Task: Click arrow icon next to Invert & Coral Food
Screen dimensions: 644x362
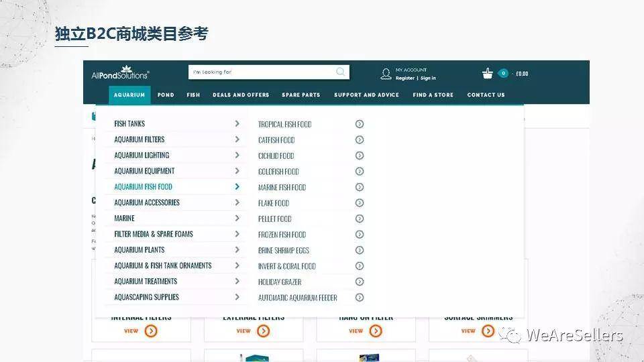Action: tap(360, 266)
